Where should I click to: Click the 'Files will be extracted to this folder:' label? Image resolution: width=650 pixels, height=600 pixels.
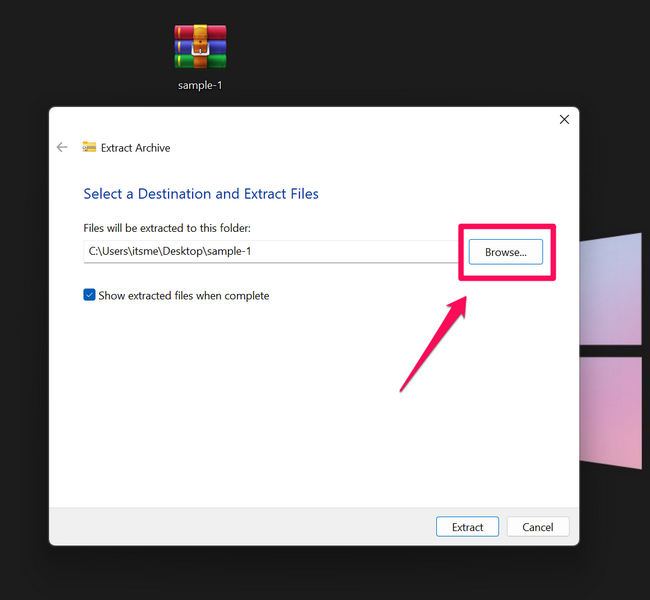pos(167,228)
